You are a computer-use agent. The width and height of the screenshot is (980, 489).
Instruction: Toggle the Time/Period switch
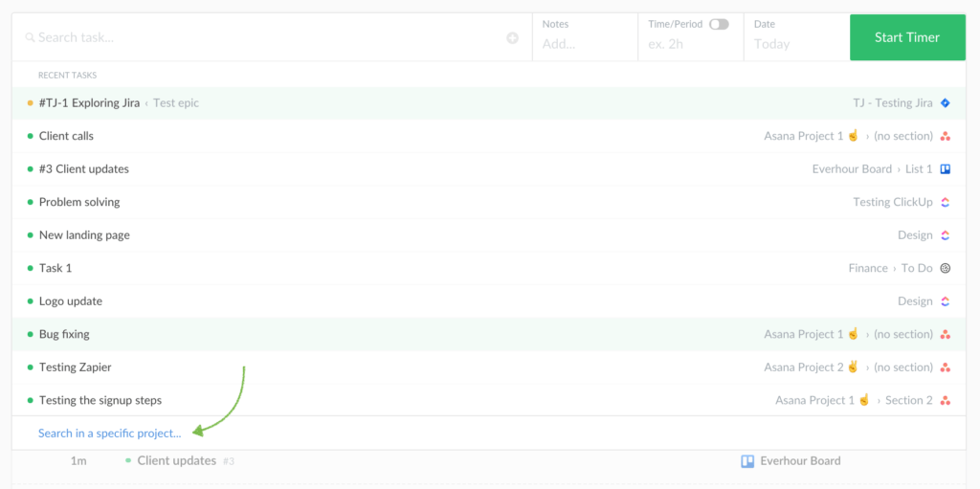719,24
